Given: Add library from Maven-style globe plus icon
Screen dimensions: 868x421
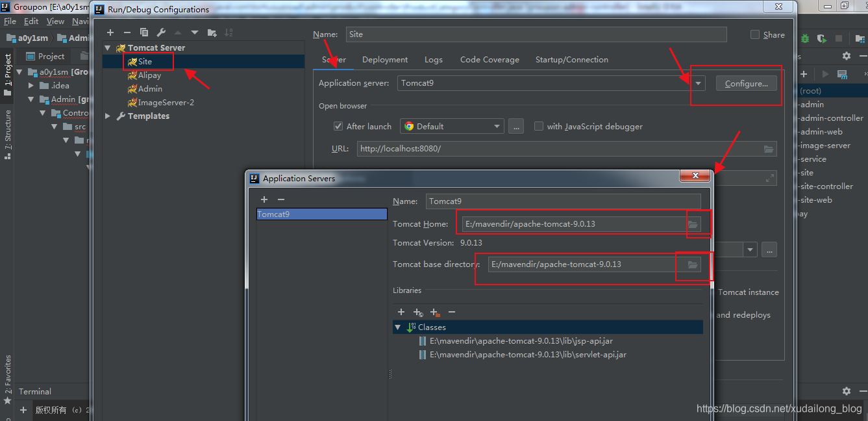Looking at the screenshot, I should (x=418, y=313).
